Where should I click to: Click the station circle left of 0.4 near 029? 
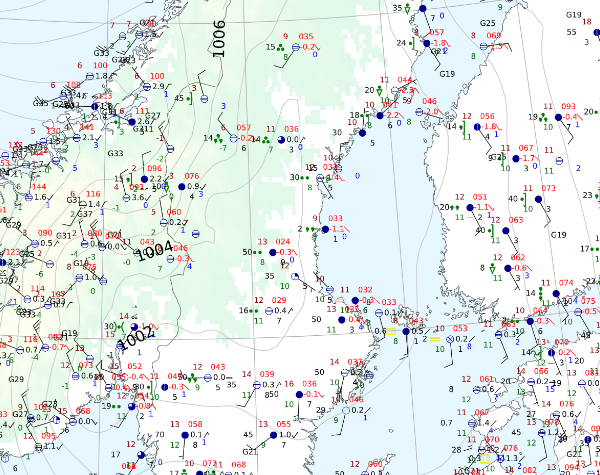(269, 311)
